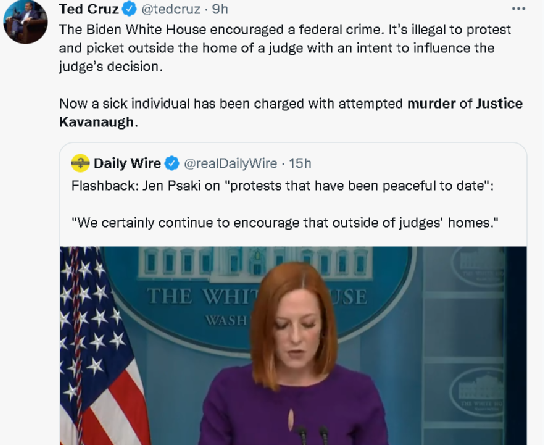
Task: Click Daily Wire verified checkmark badge
Action: click(172, 163)
